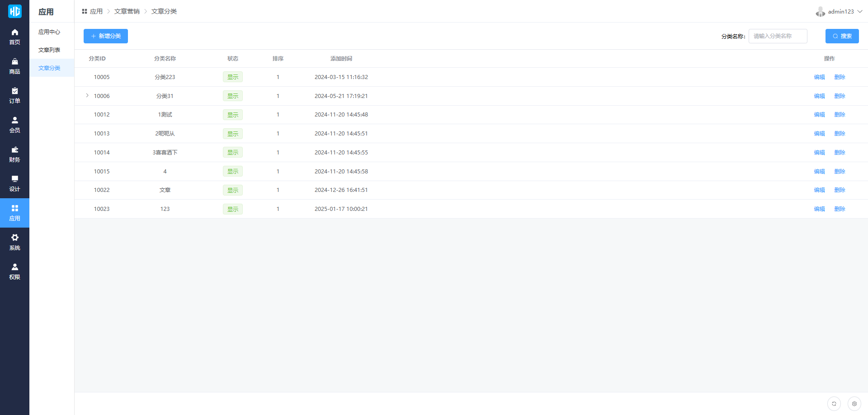The height and width of the screenshot is (415, 868).
Task: Click the home icon in sidebar
Action: pos(14,33)
